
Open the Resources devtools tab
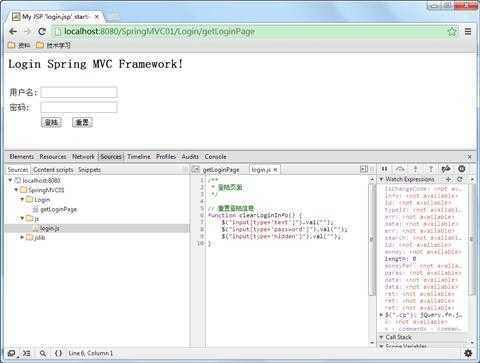pos(53,156)
